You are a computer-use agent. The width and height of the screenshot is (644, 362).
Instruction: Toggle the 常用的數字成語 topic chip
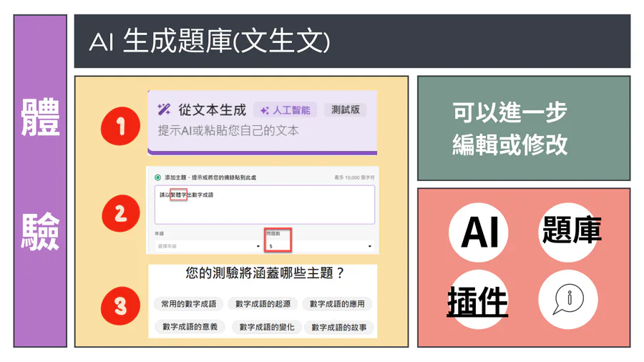(x=189, y=304)
